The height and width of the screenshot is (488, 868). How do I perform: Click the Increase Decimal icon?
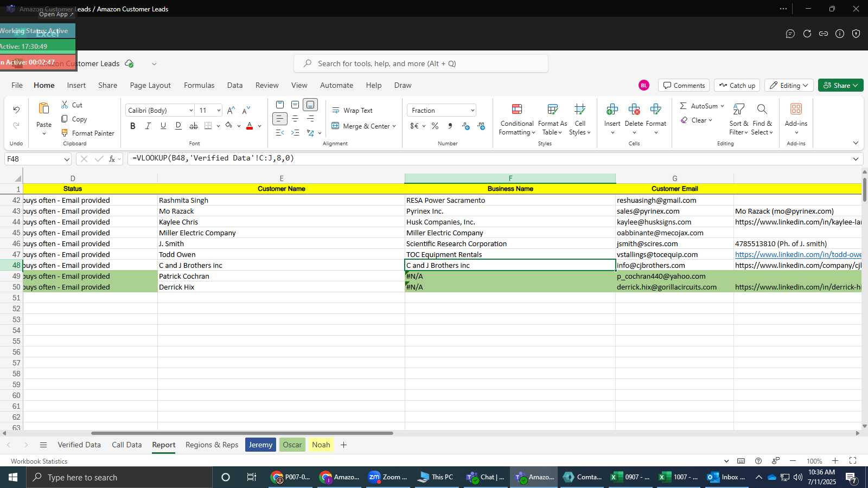pos(465,126)
